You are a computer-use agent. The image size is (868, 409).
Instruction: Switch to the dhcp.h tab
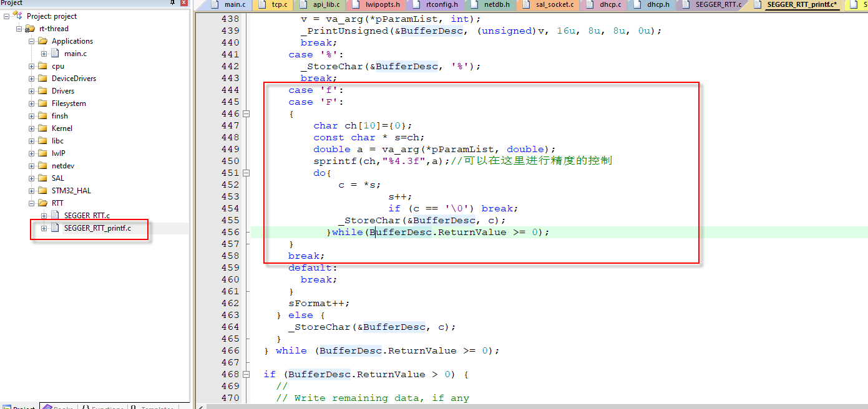tap(651, 5)
